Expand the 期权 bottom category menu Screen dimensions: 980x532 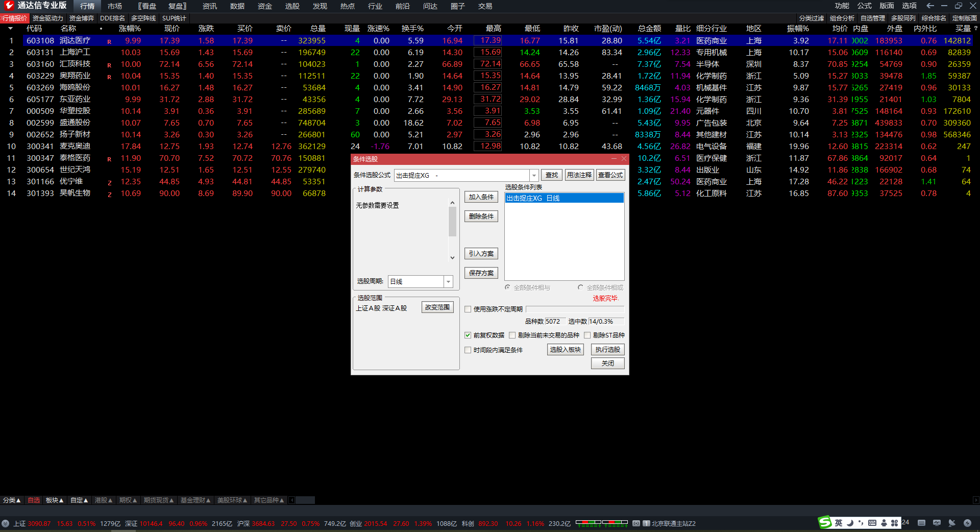(128, 500)
